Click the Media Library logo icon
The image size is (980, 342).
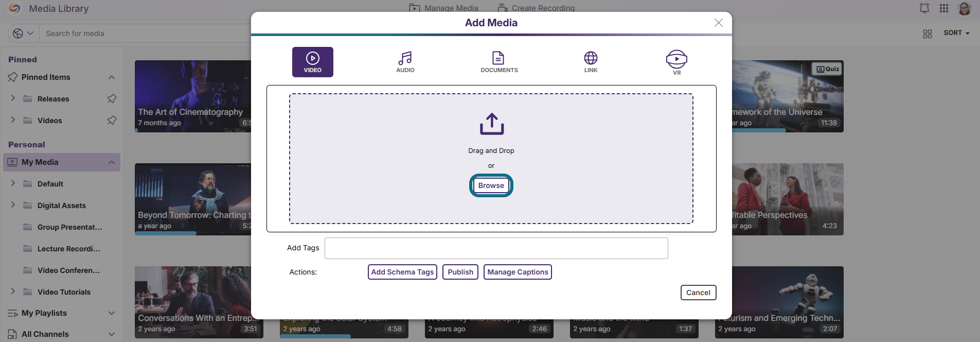tap(15, 8)
